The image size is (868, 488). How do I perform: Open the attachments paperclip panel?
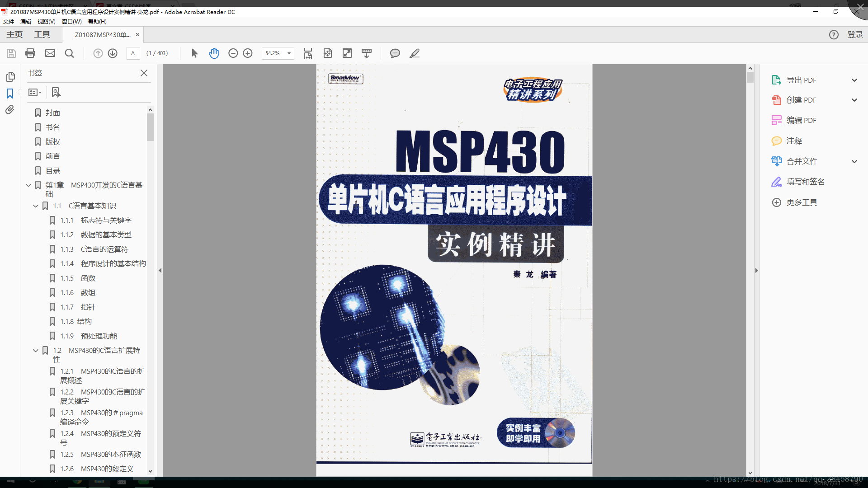pos(10,109)
